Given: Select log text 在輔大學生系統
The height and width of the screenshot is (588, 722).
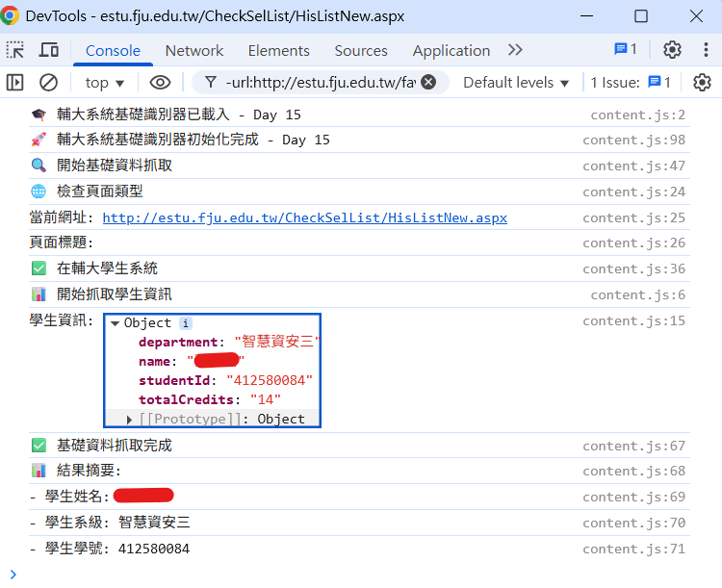Looking at the screenshot, I should [107, 268].
